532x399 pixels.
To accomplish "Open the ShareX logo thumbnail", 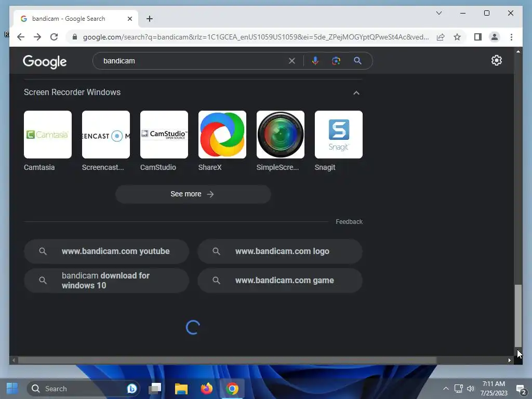I will click(x=222, y=135).
